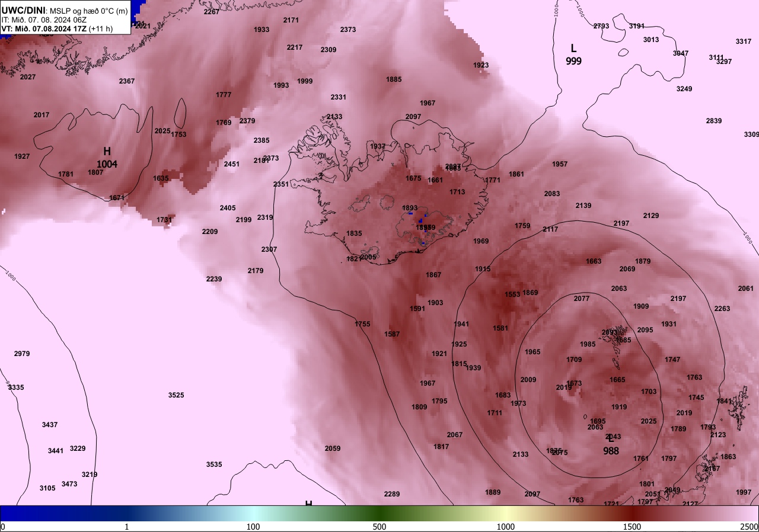Click the 2500 tick label on color scale
The width and height of the screenshot is (759, 532).
pyautogui.click(x=750, y=527)
